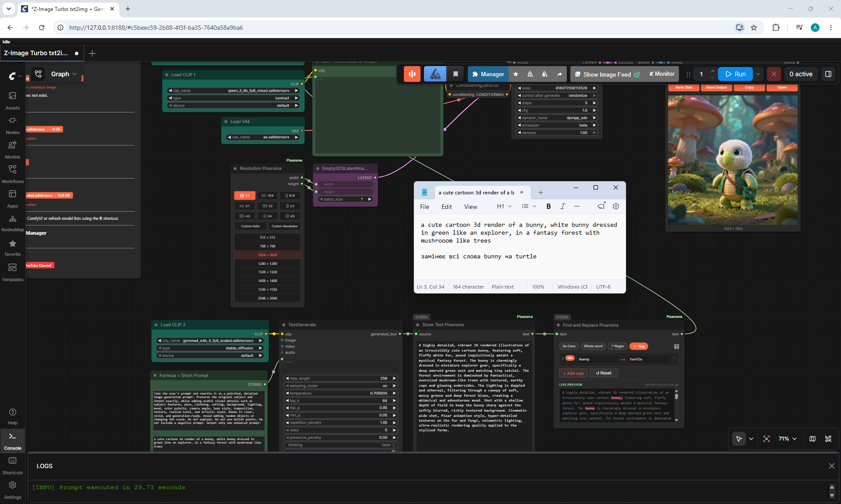Screen dimensions: 841x504
Task: Open the NodesMap sidebar panel
Action: (12, 223)
